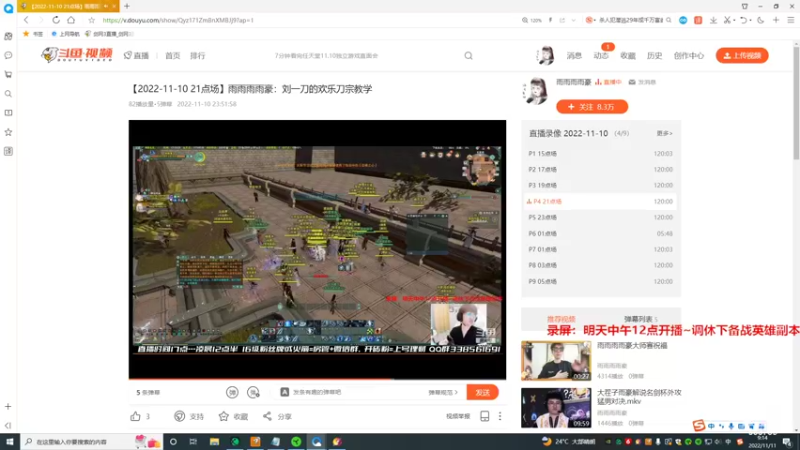Open dropdown arrow beside the undo icon
This screenshot has height=450, width=800.
(x=750, y=20)
